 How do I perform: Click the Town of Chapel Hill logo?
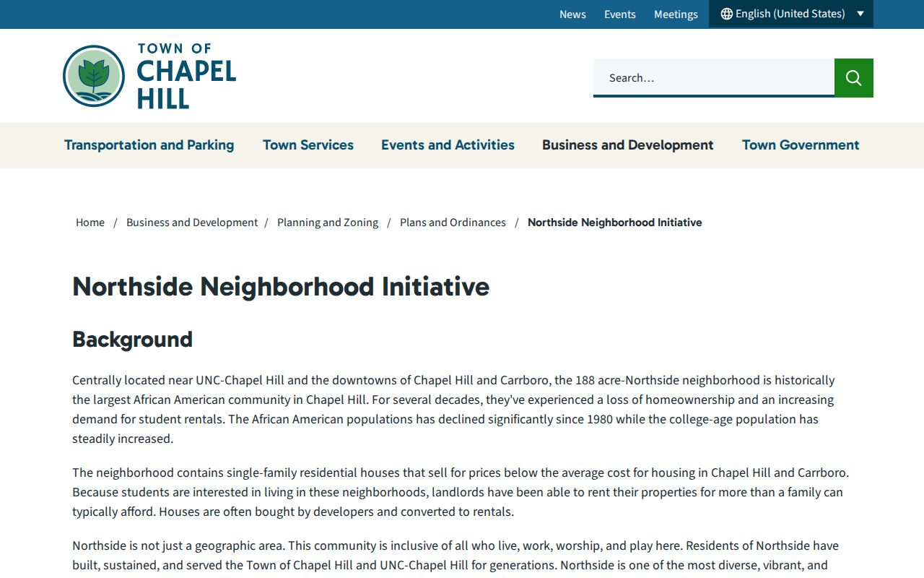pyautogui.click(x=149, y=76)
